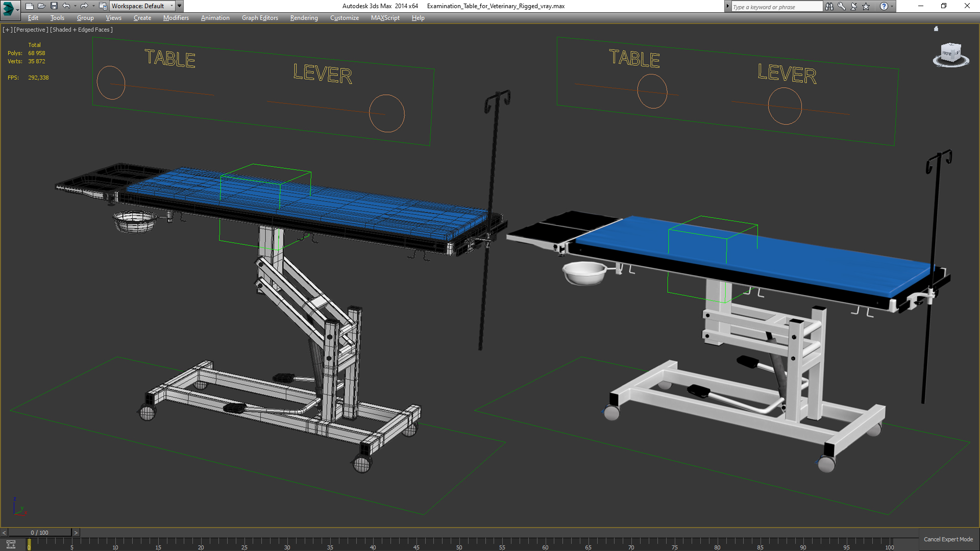The width and height of the screenshot is (980, 551).
Task: Click the Polys count 68 958 statistic
Action: (37, 53)
